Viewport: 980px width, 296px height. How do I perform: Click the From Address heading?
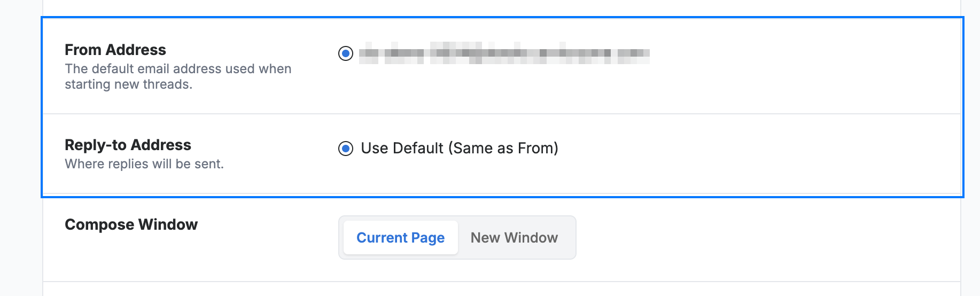(115, 50)
